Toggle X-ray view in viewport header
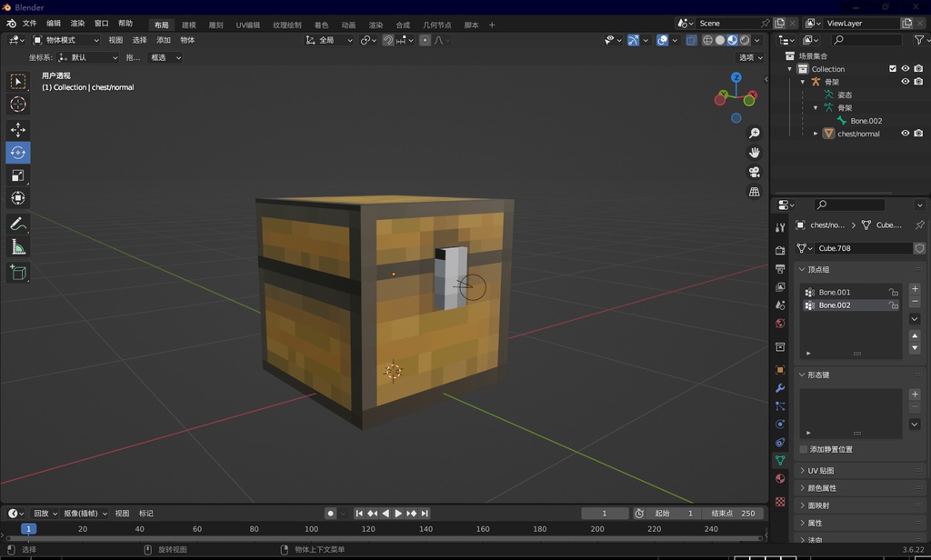Viewport: 931px width, 560px height. [691, 40]
